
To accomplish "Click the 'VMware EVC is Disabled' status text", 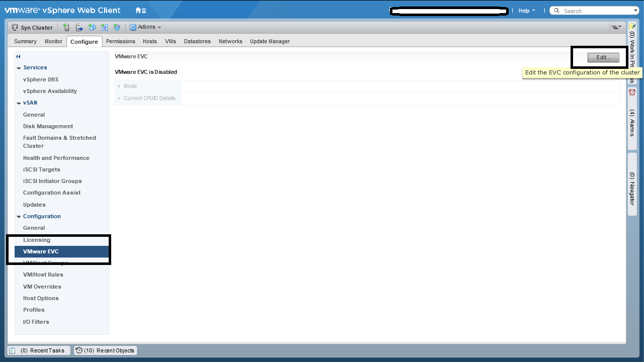I will [146, 72].
